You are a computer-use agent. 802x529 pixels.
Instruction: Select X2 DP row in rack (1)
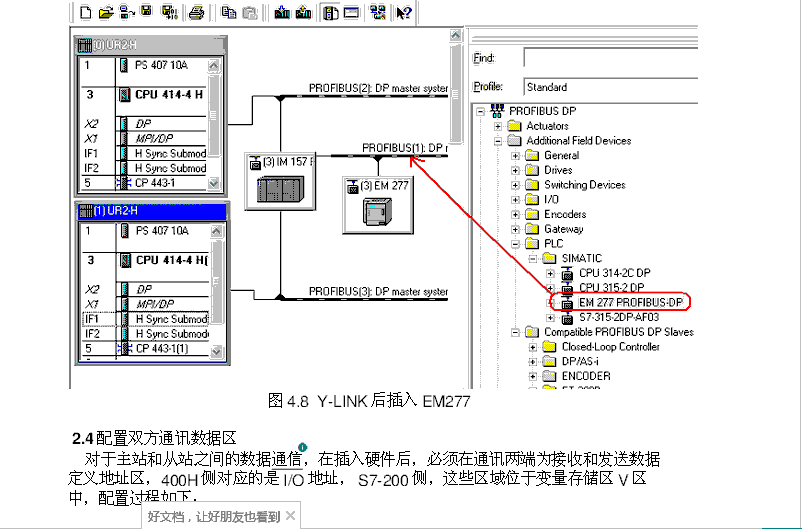[146, 289]
